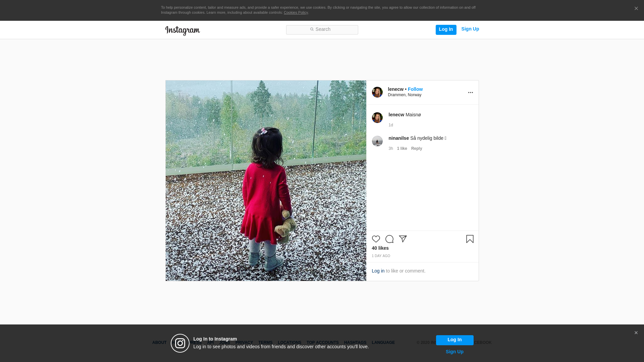Click the Search input field

coord(322,29)
